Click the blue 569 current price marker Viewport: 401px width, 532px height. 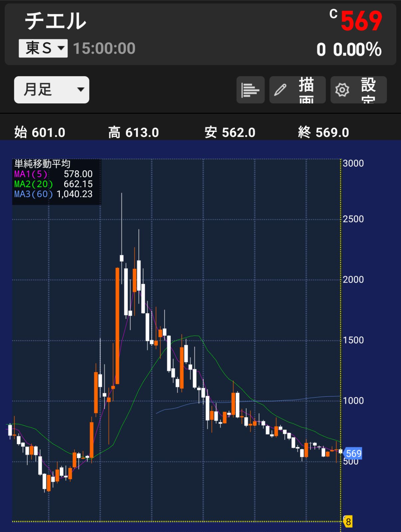tap(353, 454)
